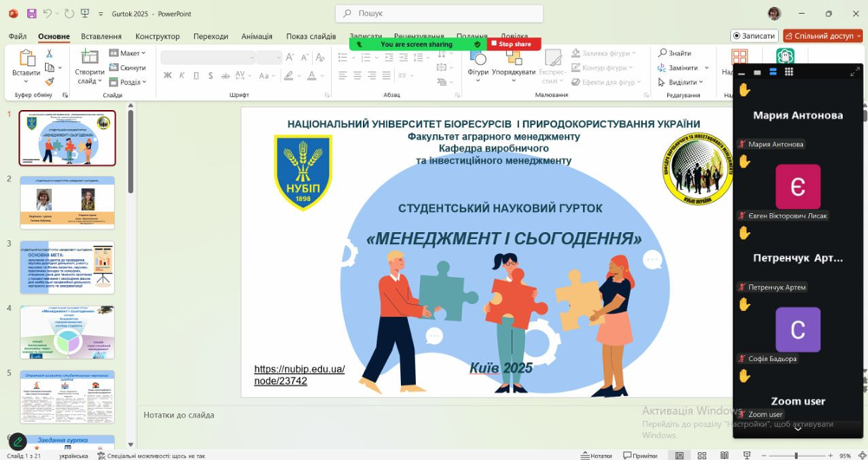Expand the Zoom participants panel to fullscreen

point(855,72)
